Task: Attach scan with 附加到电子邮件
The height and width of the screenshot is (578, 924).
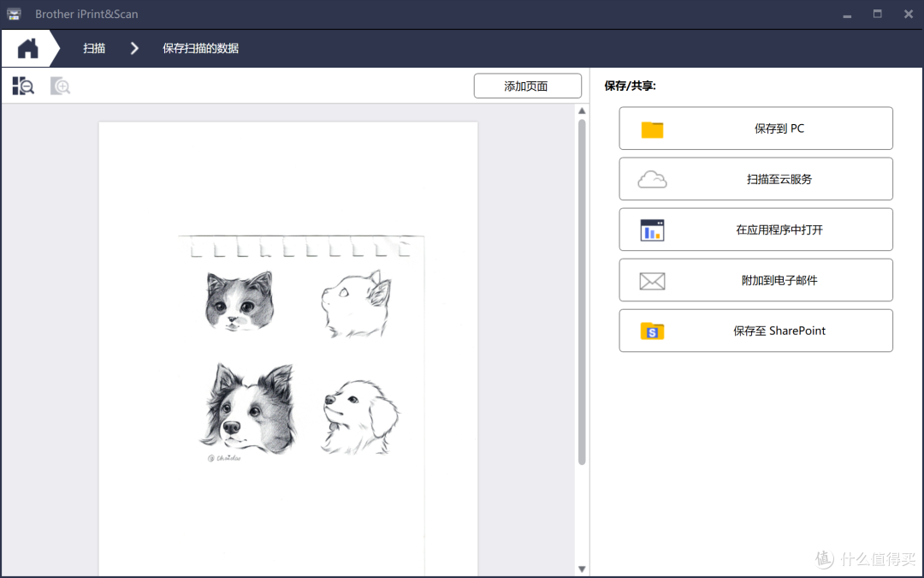Action: [x=756, y=280]
